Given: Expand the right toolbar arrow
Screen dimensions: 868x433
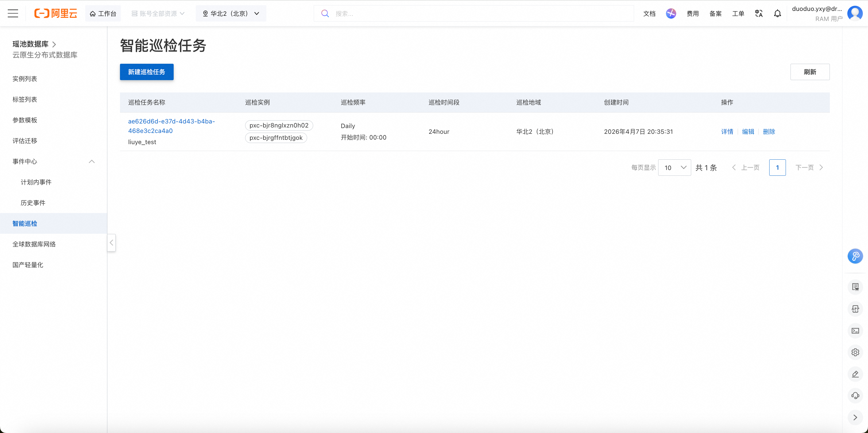Looking at the screenshot, I should tap(855, 417).
